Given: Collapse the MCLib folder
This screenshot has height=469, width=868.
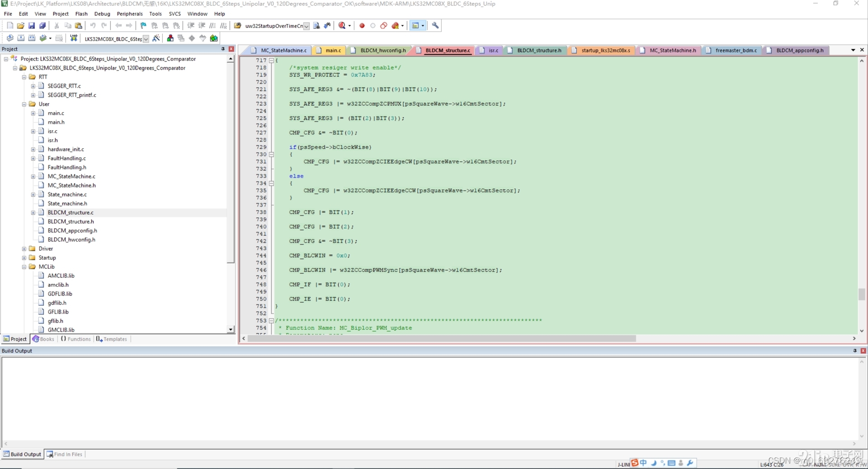Looking at the screenshot, I should 24,267.
